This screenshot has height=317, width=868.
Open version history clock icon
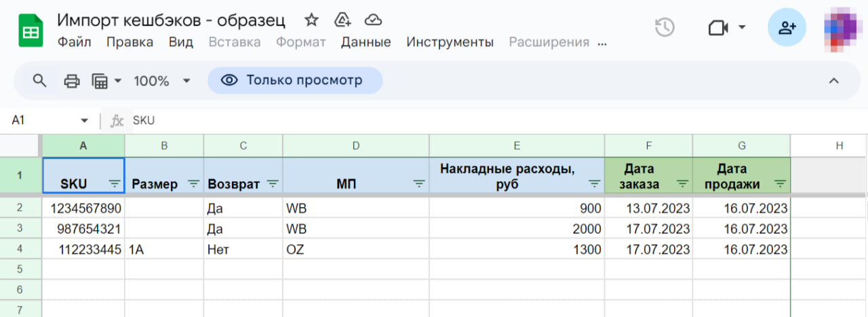point(665,28)
